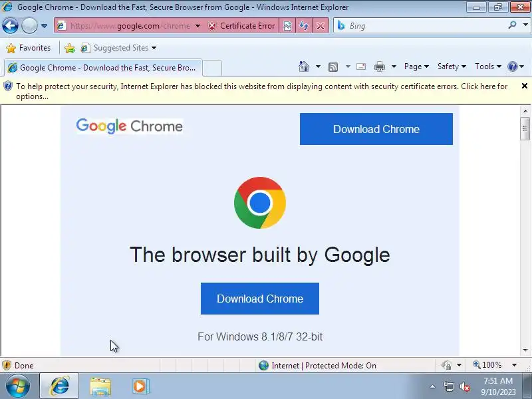This screenshot has height=399, width=532.
Task: Open search provider dropdown arrow
Action: coord(525,25)
